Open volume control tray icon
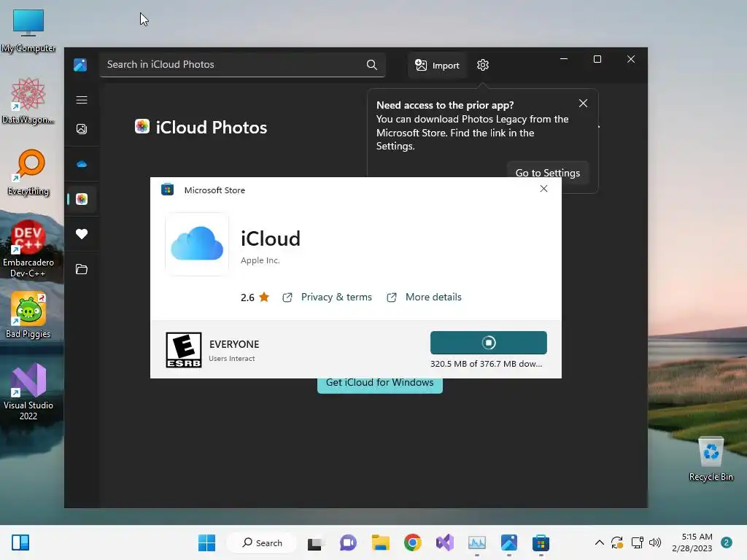The width and height of the screenshot is (747, 560). coord(655,542)
